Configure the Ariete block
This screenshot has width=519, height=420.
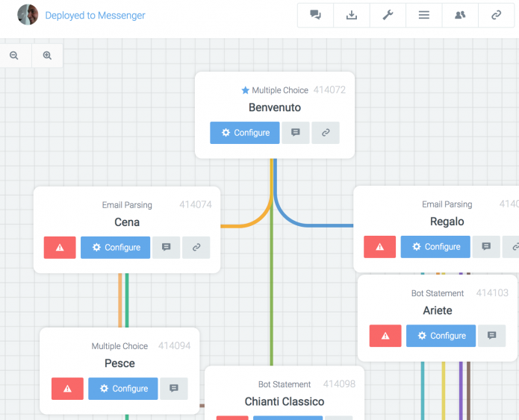point(441,336)
